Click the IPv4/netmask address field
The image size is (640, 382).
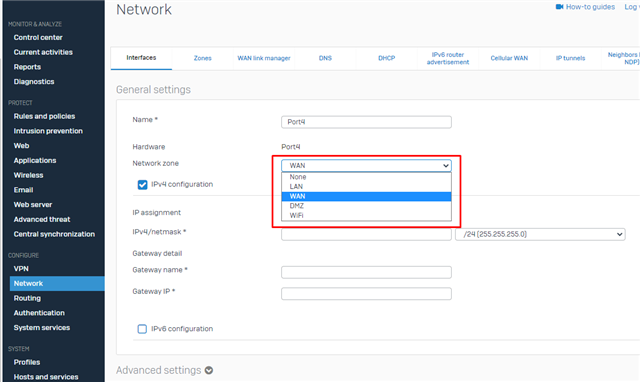click(x=366, y=234)
